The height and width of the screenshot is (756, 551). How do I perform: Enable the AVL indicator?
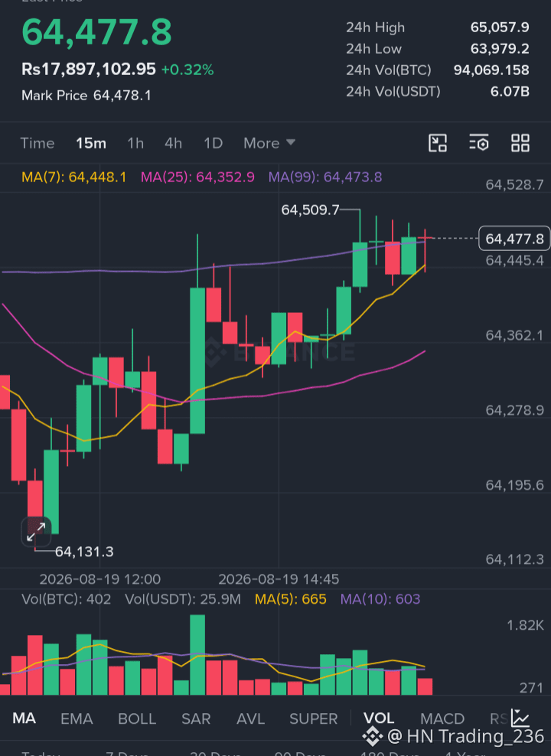pos(250,719)
